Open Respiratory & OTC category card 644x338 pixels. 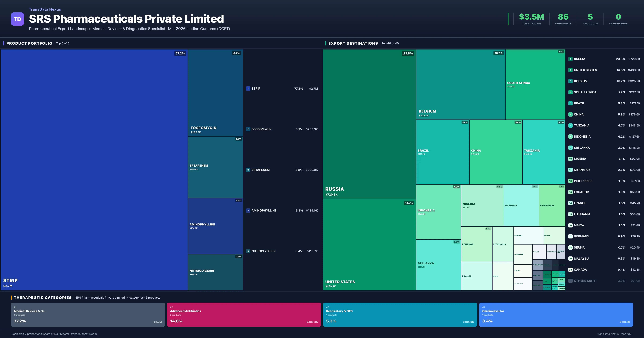click(400, 315)
